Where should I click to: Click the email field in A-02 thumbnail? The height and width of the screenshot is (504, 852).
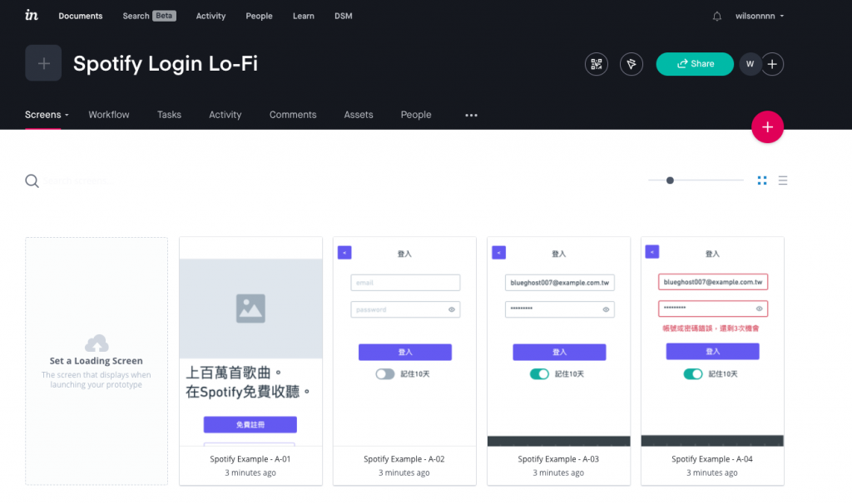click(405, 283)
